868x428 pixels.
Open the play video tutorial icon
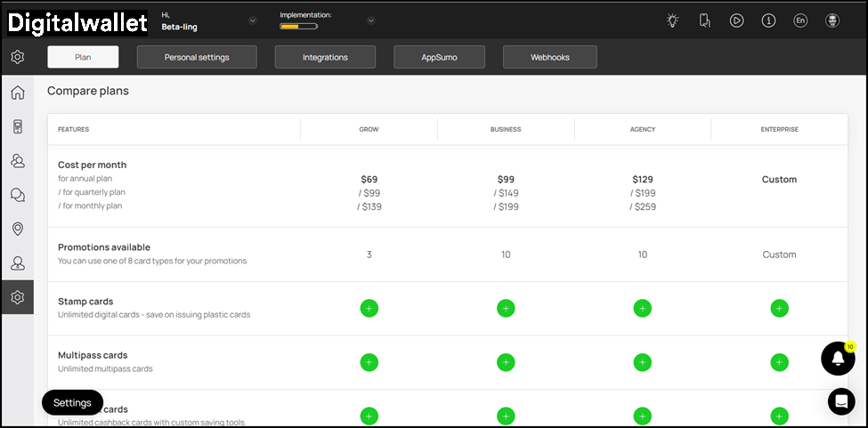(x=736, y=20)
